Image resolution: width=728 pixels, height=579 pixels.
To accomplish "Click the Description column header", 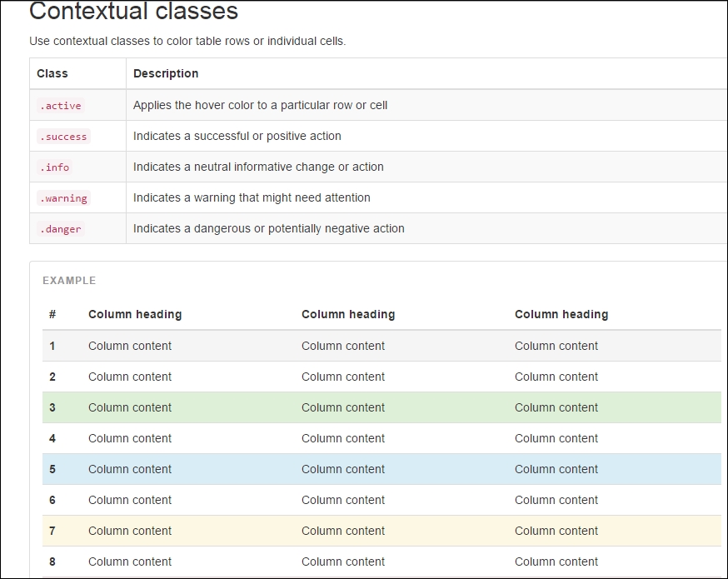I will (x=166, y=73).
